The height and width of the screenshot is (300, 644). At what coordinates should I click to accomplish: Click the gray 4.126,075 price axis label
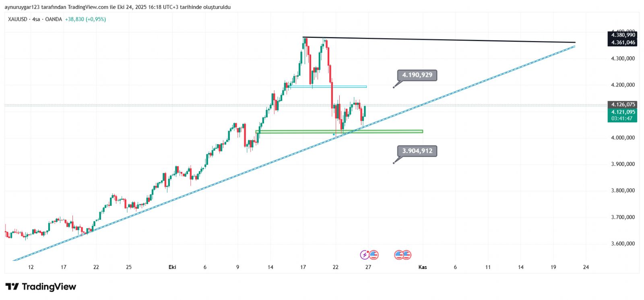click(622, 105)
